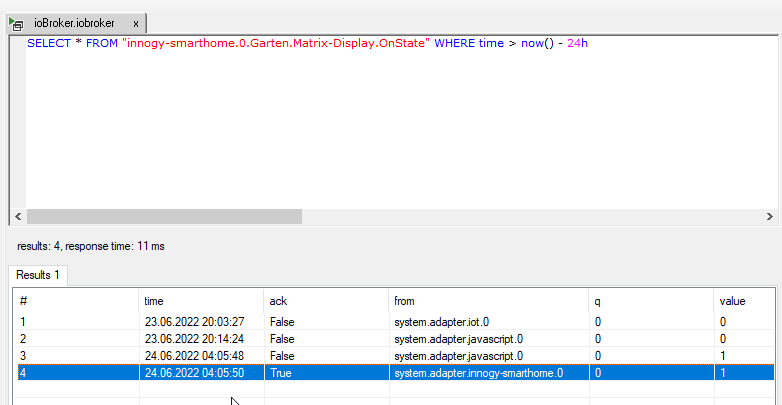Select the row with time 23.06.2022 20:14:24
The width and height of the screenshot is (782, 405).
pyautogui.click(x=394, y=339)
